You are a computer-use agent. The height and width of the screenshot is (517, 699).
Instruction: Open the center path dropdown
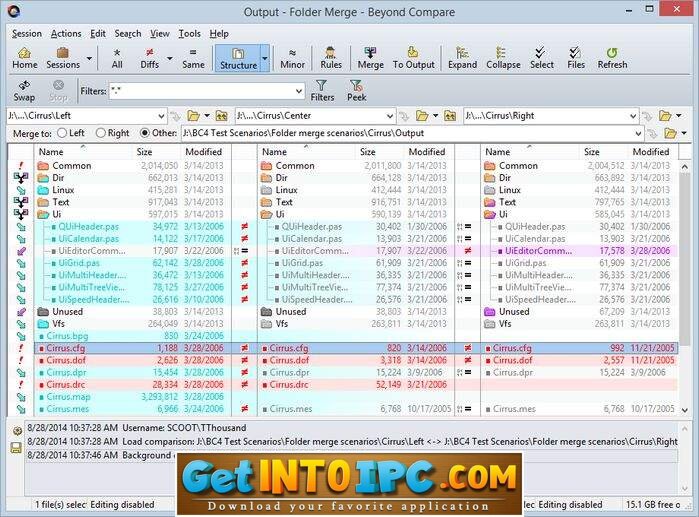click(390, 116)
